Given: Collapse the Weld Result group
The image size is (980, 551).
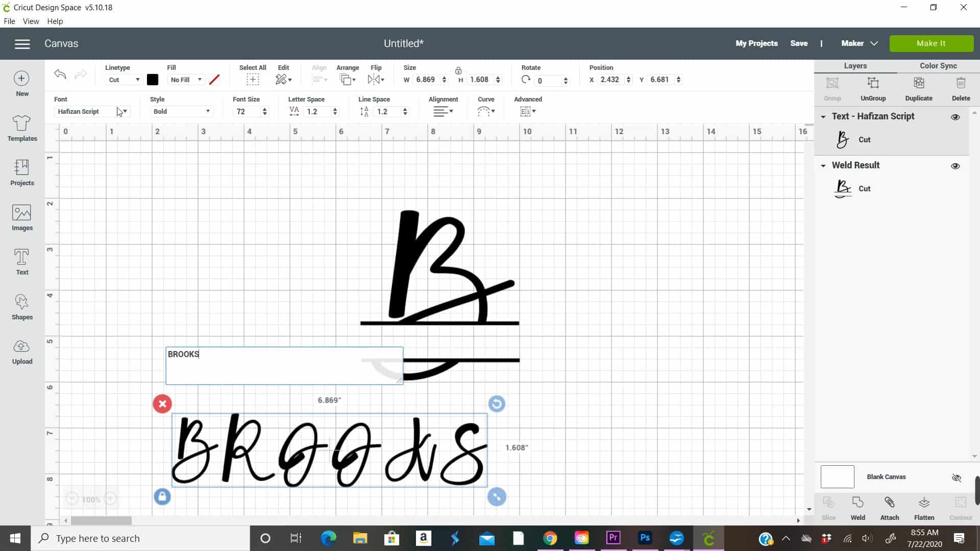Looking at the screenshot, I should point(823,166).
